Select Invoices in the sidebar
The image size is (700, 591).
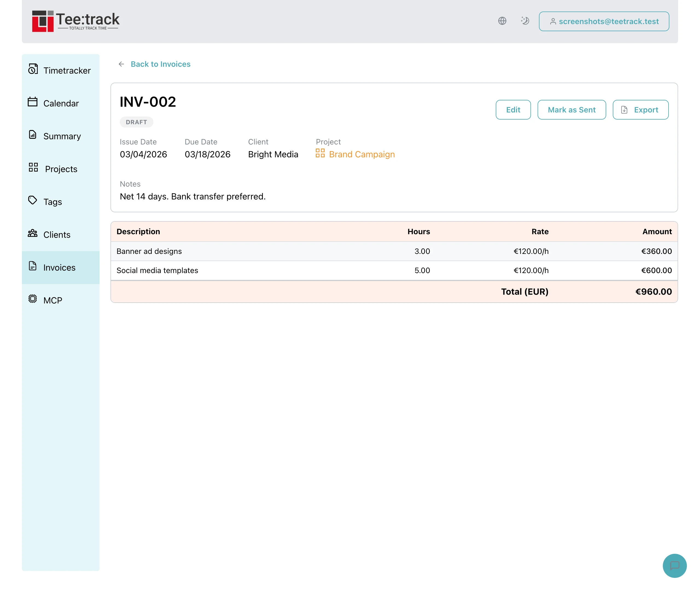(61, 267)
